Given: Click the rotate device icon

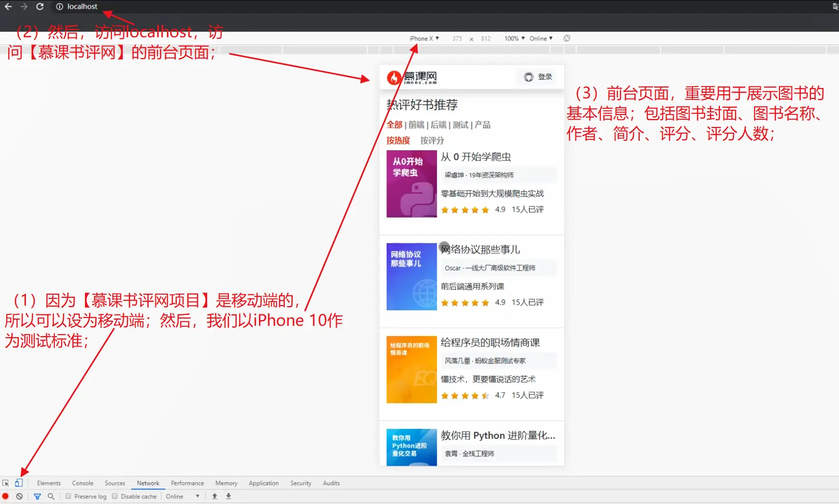Looking at the screenshot, I should pos(567,38).
